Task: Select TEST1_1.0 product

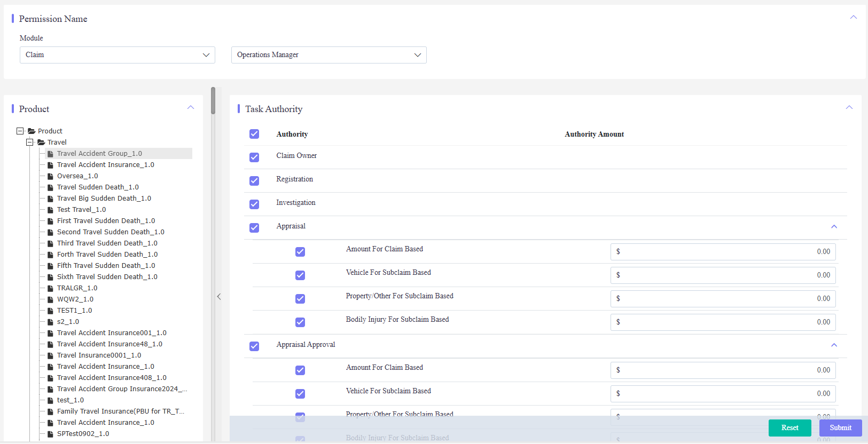Action: point(74,311)
